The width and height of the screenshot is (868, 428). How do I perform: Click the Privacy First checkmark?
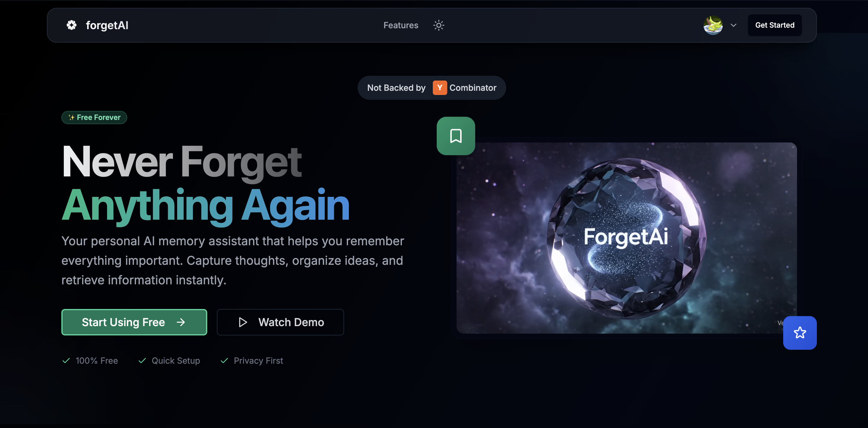click(x=224, y=361)
